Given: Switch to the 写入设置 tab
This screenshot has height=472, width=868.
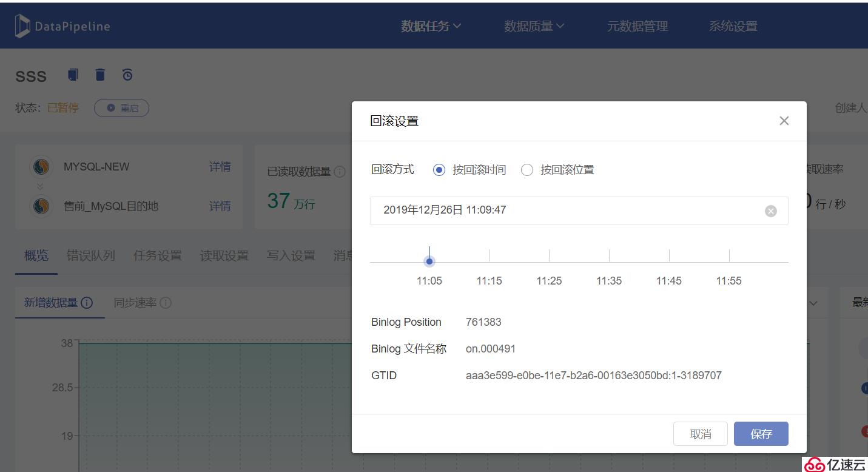Looking at the screenshot, I should pyautogui.click(x=291, y=255).
